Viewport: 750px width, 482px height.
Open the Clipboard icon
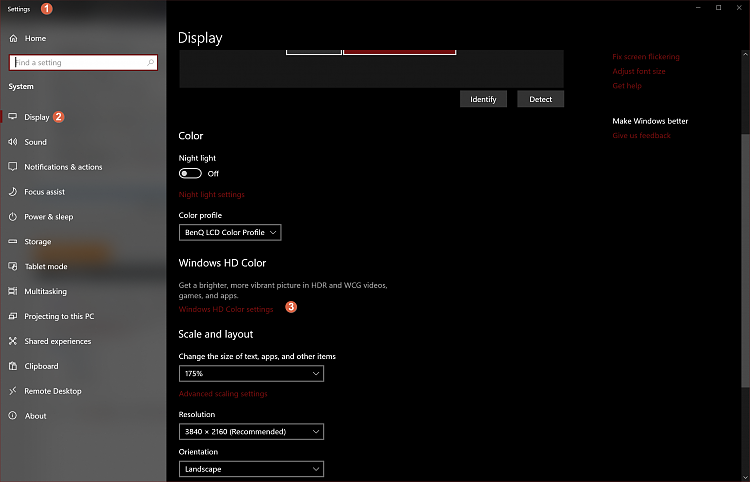pyautogui.click(x=13, y=366)
